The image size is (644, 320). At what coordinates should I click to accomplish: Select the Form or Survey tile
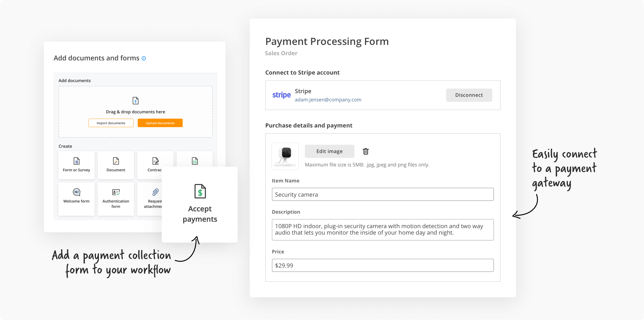(76, 165)
